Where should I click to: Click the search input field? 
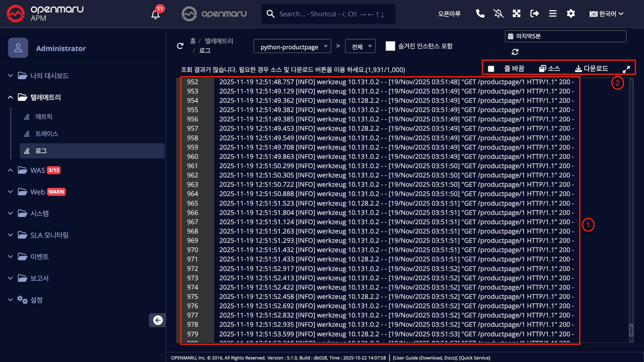click(332, 14)
